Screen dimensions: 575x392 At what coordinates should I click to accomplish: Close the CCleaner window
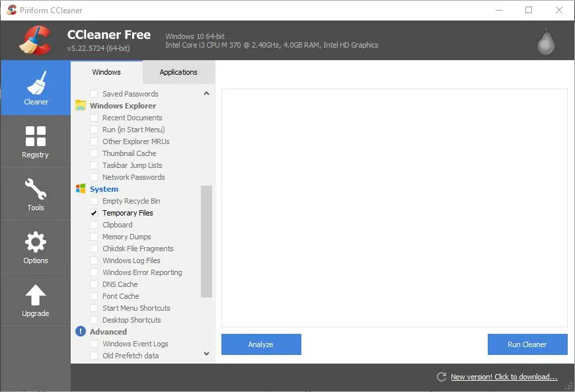coord(559,10)
